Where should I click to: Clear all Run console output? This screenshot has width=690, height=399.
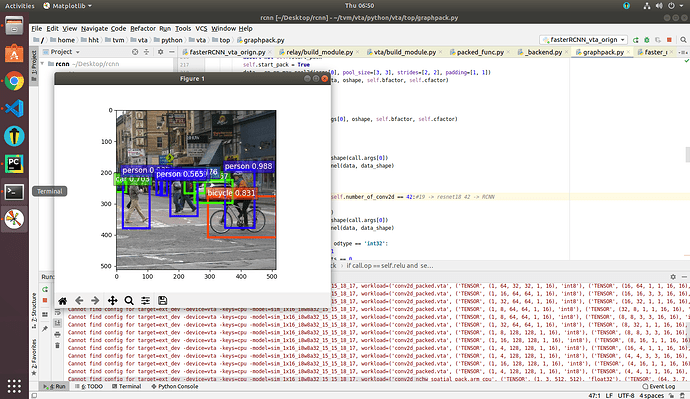click(x=58, y=345)
